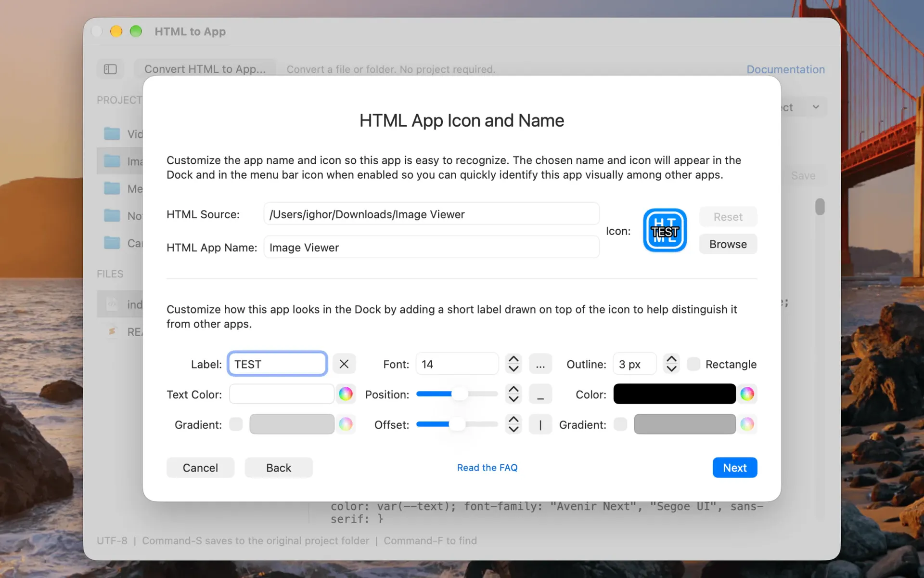Click the Position slider
This screenshot has width=924, height=578.
coord(457,394)
